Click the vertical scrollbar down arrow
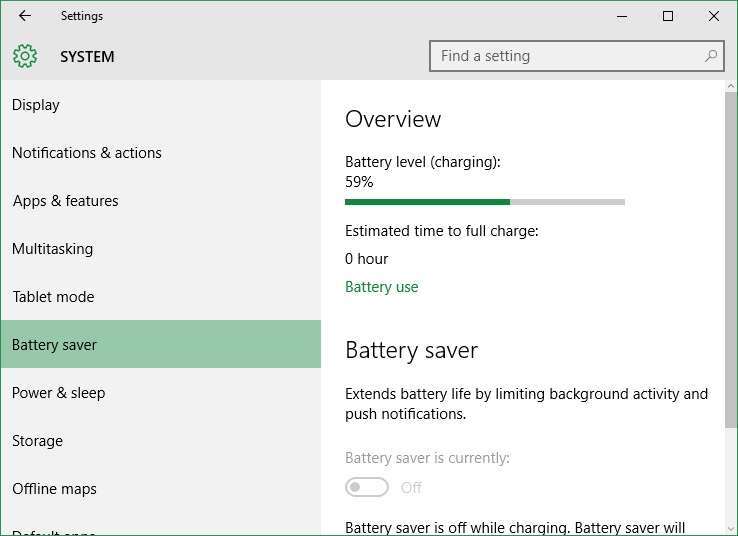 (730, 529)
